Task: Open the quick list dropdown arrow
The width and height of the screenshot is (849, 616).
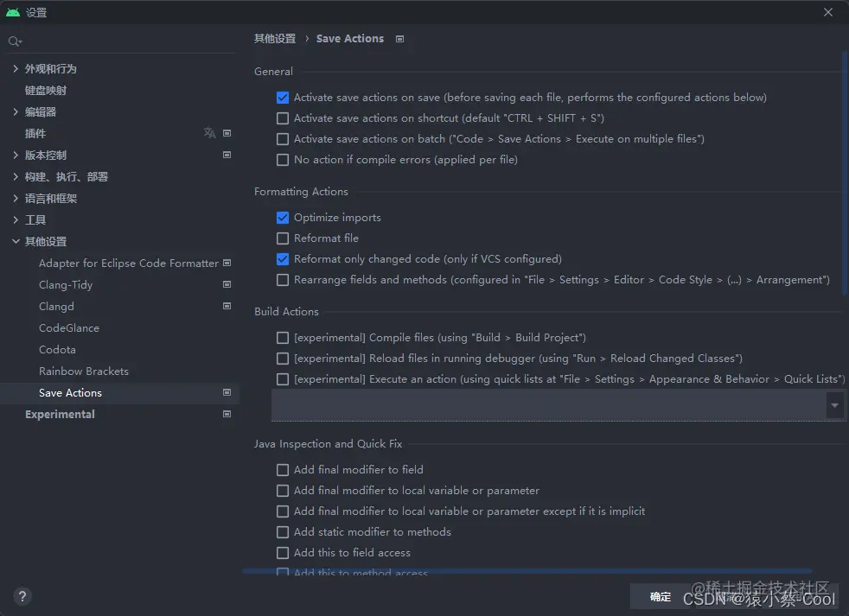Action: pyautogui.click(x=834, y=405)
